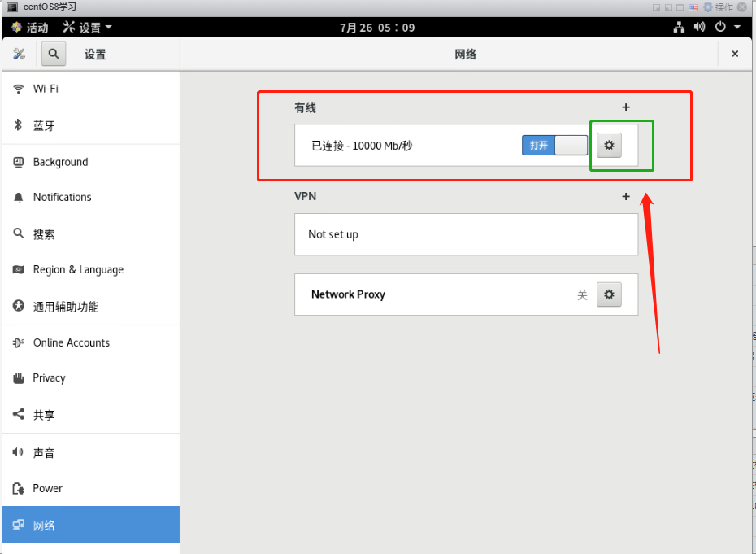The width and height of the screenshot is (756, 554).
Task: Open the Region & Language panel
Action: 91,270
